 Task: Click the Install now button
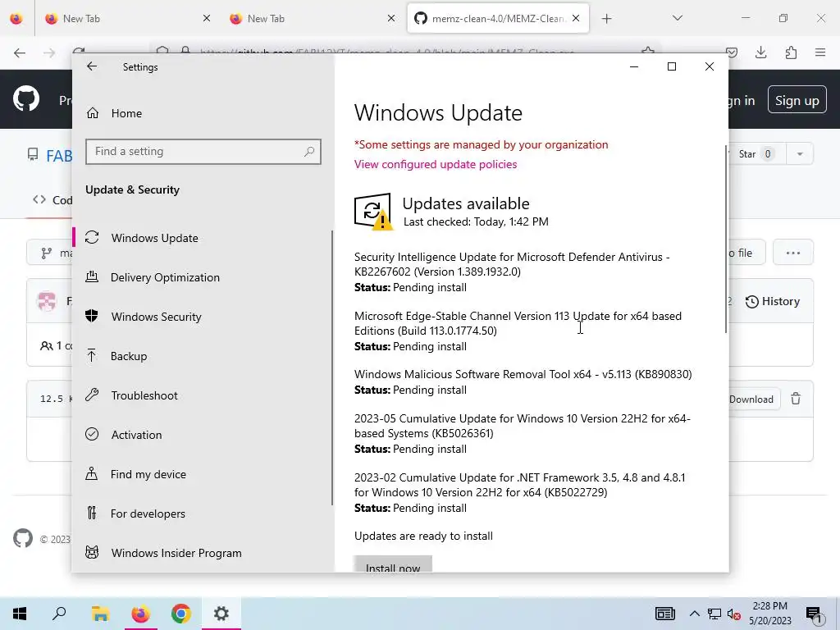tap(393, 564)
